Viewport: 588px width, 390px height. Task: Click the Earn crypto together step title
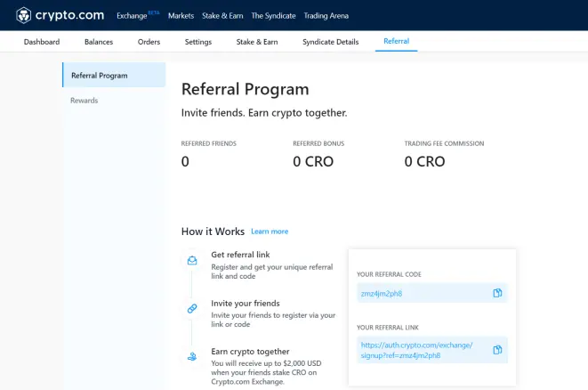point(250,352)
